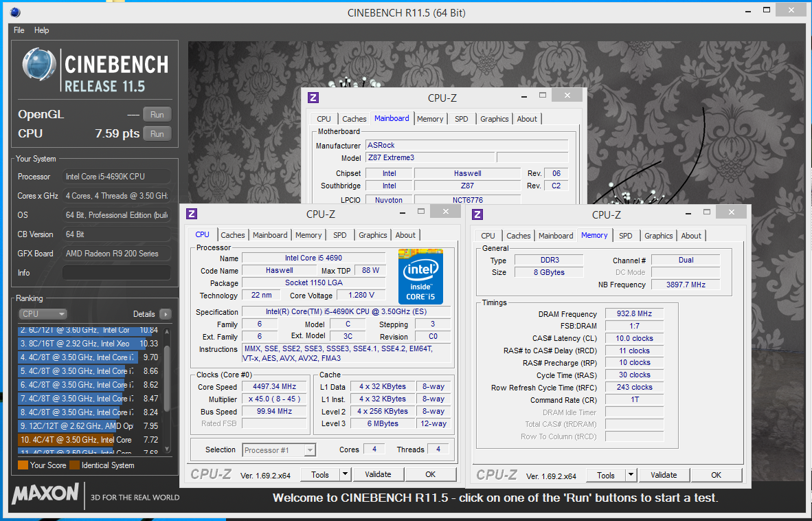Image resolution: width=812 pixels, height=521 pixels.
Task: Select About tab in CPU-Z CPU window
Action: click(x=405, y=234)
